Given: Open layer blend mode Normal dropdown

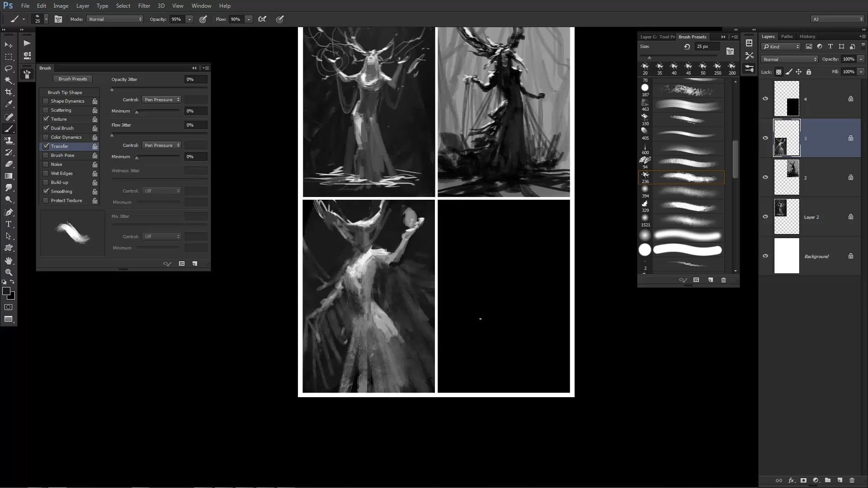Looking at the screenshot, I should pyautogui.click(x=789, y=59).
